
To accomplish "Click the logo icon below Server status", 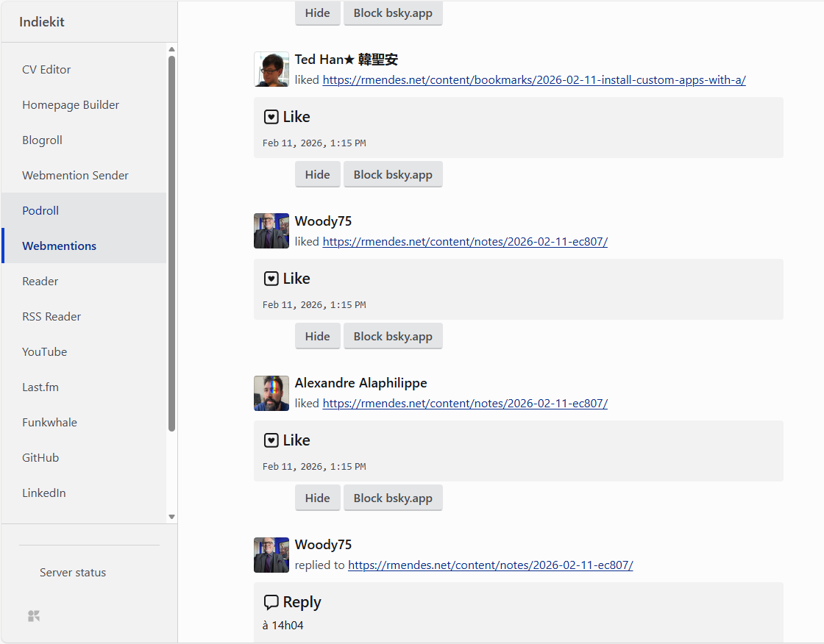I will point(34,616).
